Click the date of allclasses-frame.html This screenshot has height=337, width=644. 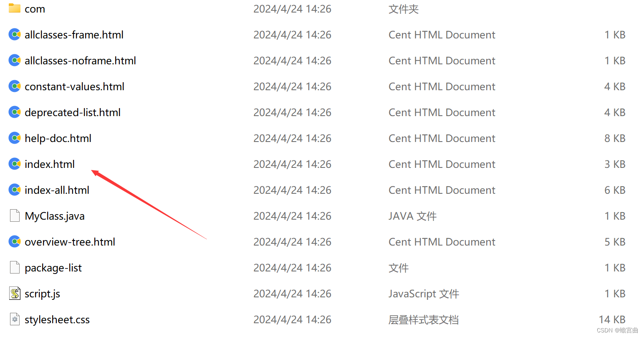tap(292, 35)
